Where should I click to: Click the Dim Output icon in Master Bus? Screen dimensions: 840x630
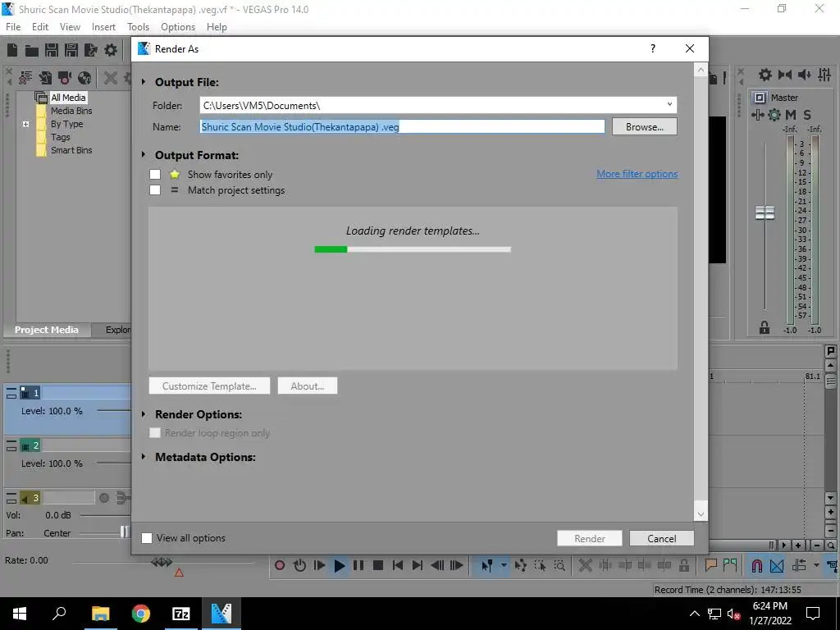point(805,75)
